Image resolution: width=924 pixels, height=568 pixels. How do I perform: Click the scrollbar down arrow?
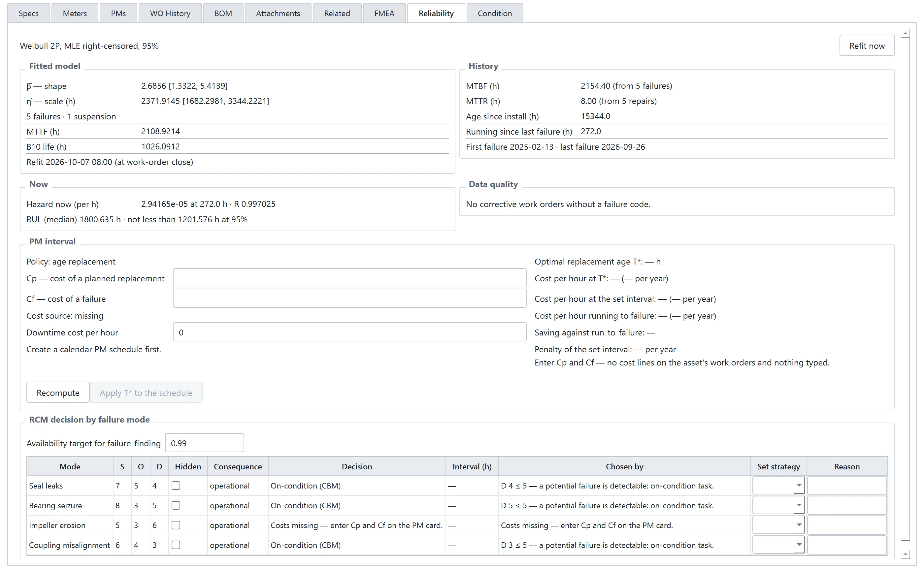coord(906,554)
